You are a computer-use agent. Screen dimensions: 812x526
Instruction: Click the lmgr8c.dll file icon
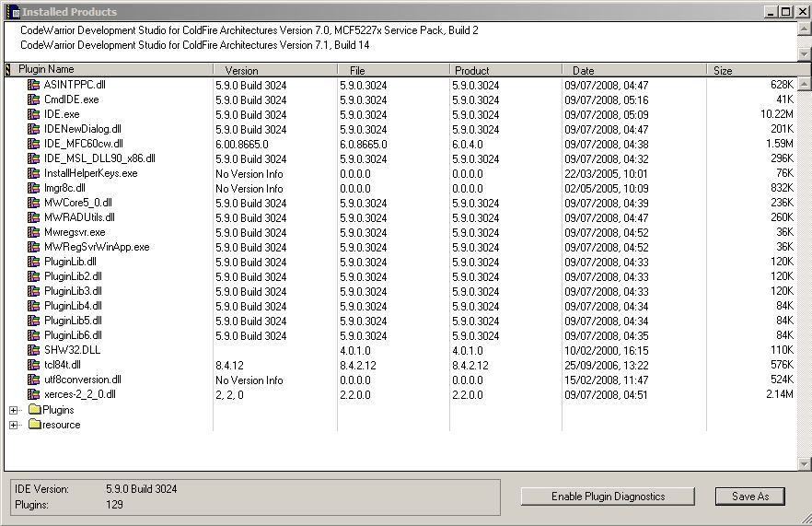(x=34, y=188)
